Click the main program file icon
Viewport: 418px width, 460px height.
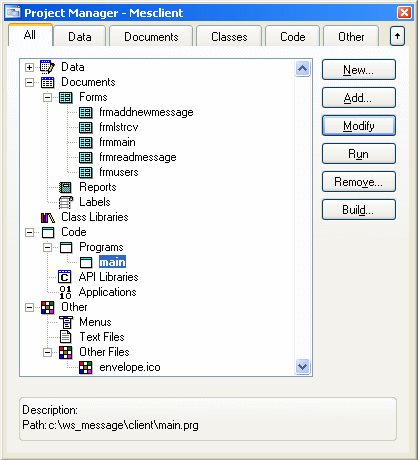tap(86, 262)
